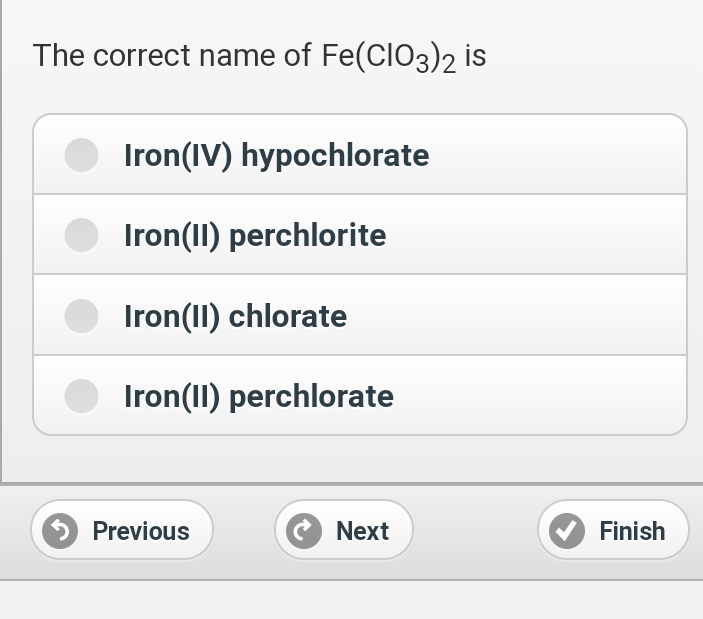The height and width of the screenshot is (619, 703).
Task: Select the Iron(IV) hypochlorate radio button
Action: pyautogui.click(x=81, y=155)
